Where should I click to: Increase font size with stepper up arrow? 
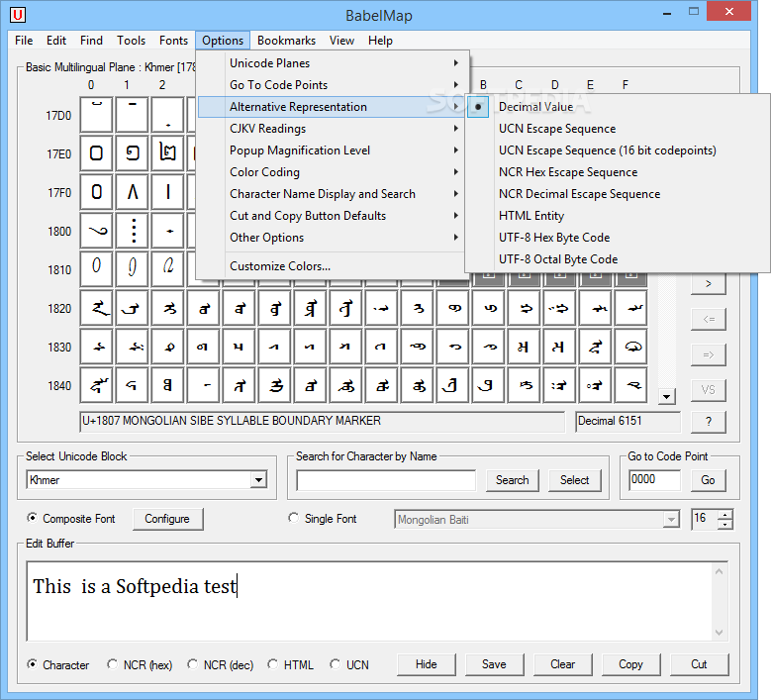coord(725,515)
